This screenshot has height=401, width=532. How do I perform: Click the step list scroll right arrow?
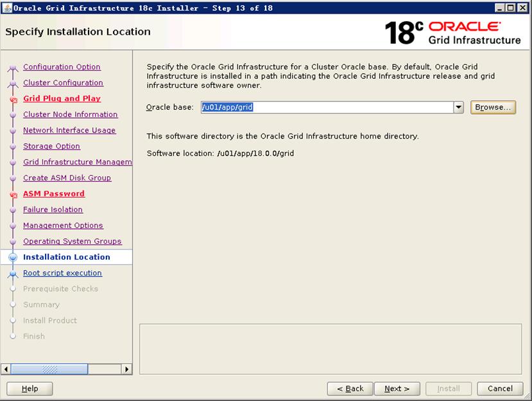point(126,369)
